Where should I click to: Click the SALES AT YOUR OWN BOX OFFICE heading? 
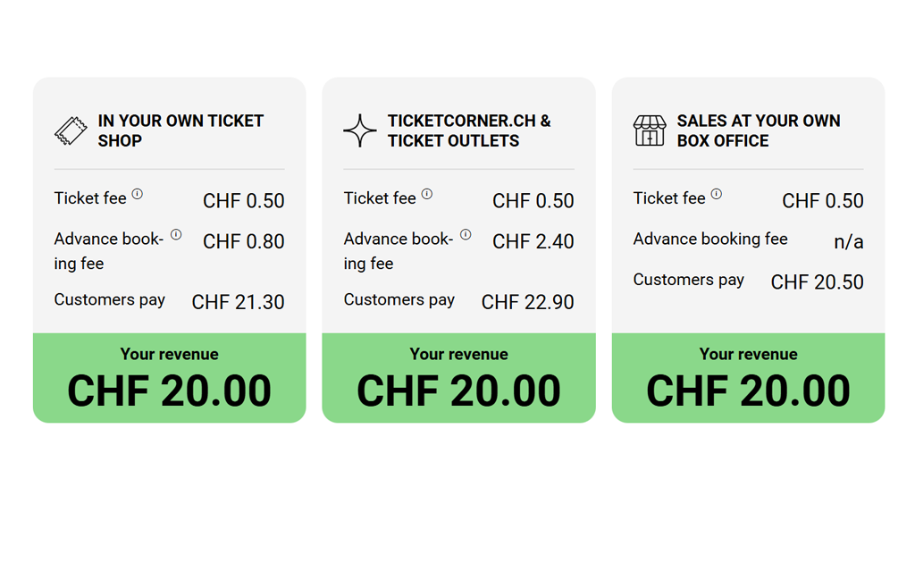coord(758,130)
